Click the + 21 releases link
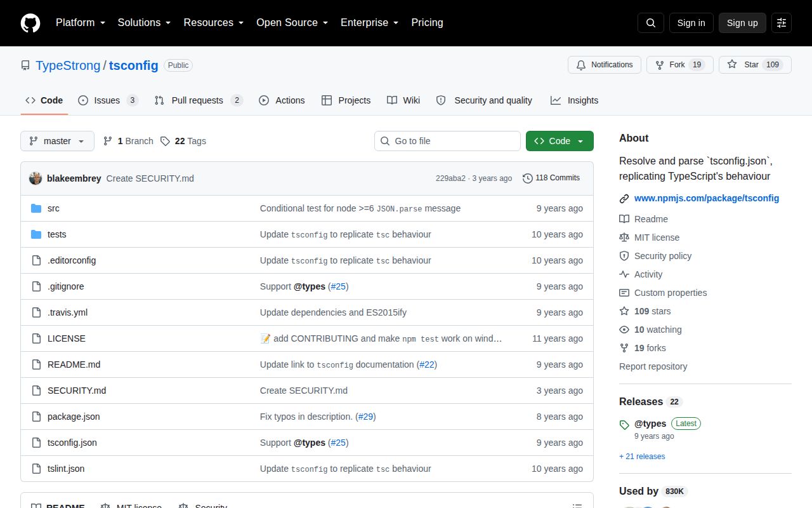The image size is (812, 508). point(642,457)
